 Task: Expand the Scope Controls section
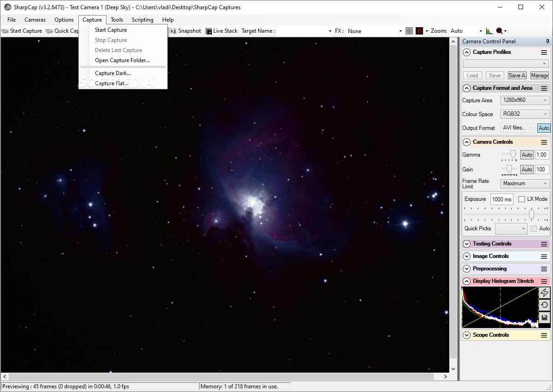tap(467, 335)
